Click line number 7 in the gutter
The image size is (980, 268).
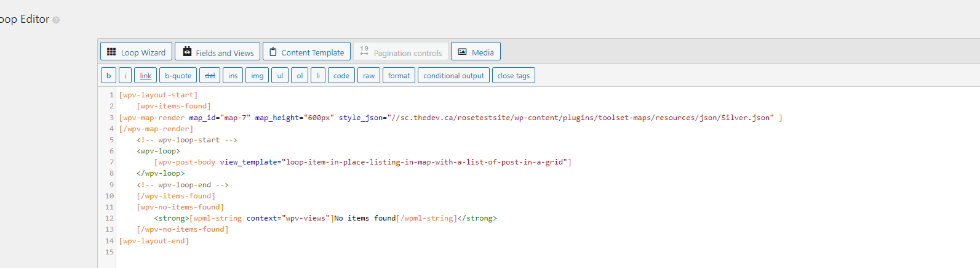click(111, 162)
